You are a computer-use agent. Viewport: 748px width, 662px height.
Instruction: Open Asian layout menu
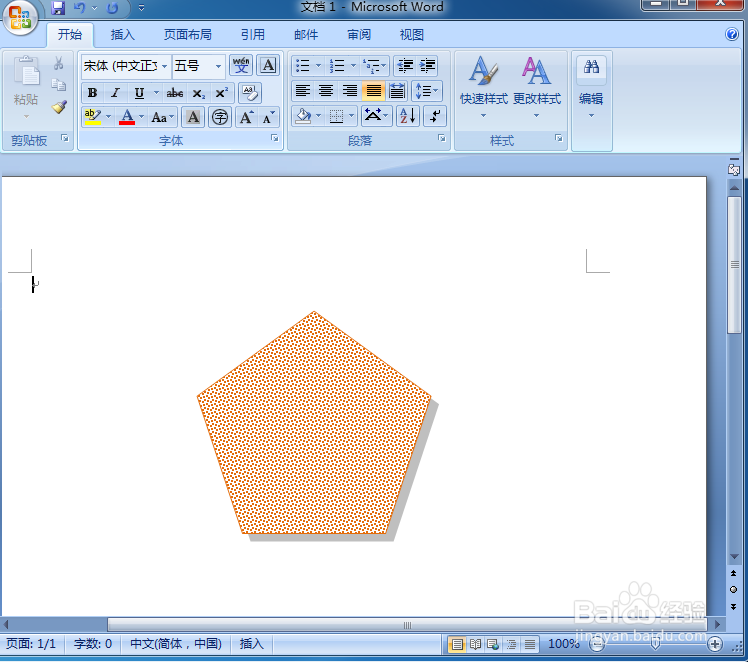pyautogui.click(x=376, y=116)
